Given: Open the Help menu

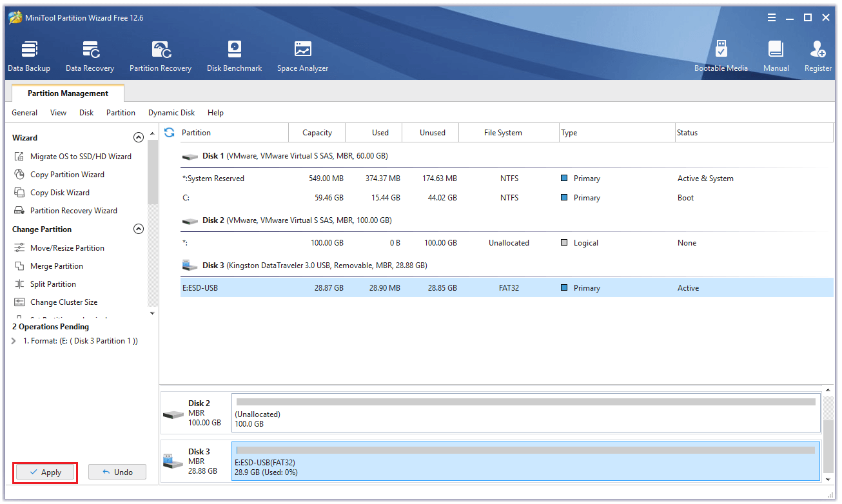Looking at the screenshot, I should click(215, 113).
